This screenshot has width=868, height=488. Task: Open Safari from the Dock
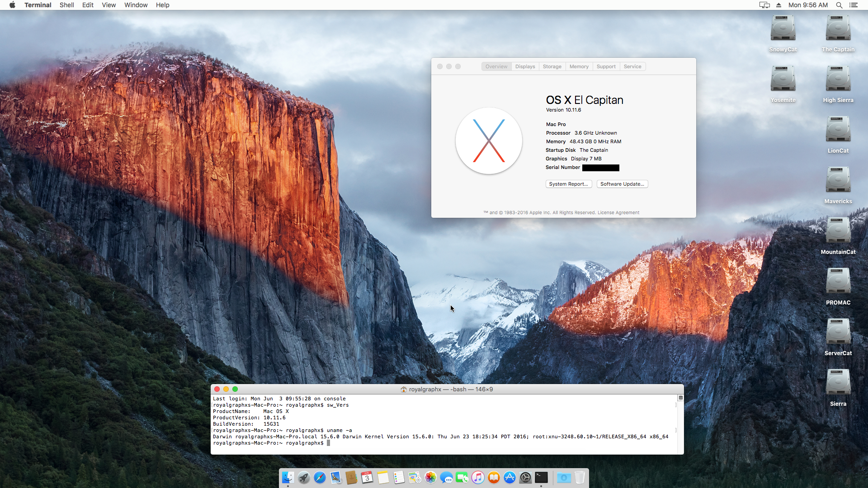[320, 477]
